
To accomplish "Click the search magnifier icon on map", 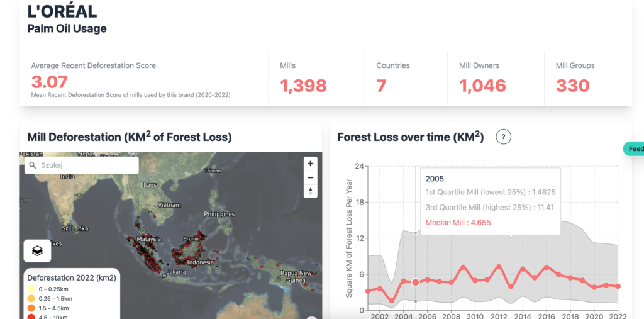I will pos(33,165).
